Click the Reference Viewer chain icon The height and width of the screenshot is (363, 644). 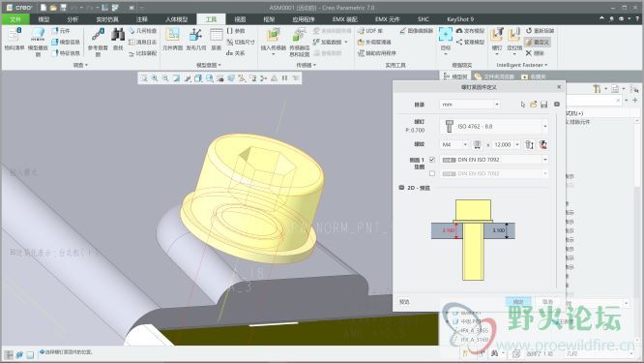98,35
